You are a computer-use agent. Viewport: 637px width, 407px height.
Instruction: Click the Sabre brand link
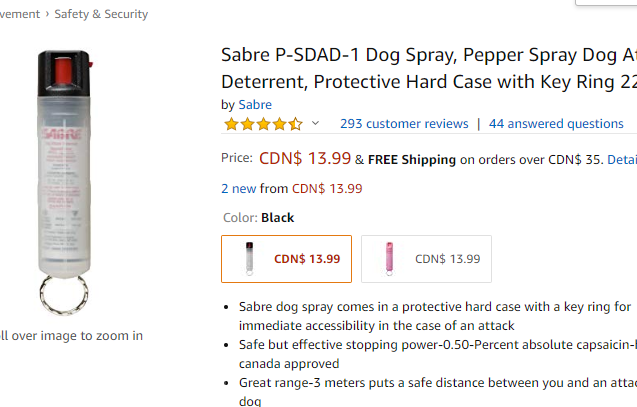tap(255, 104)
